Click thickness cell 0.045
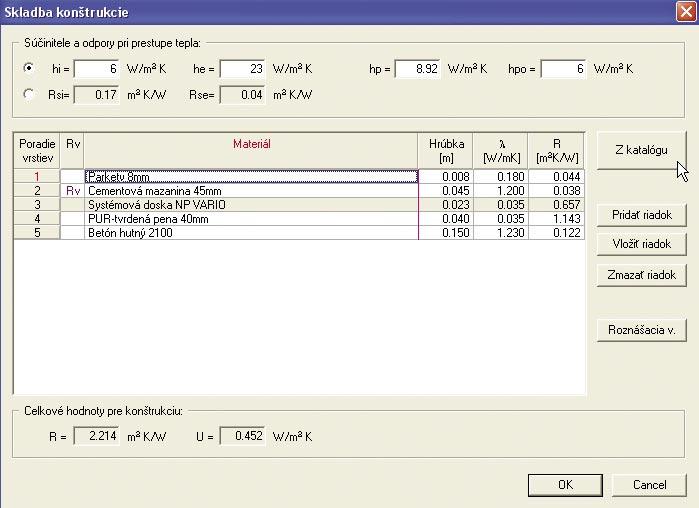The image size is (699, 508). pyautogui.click(x=446, y=191)
